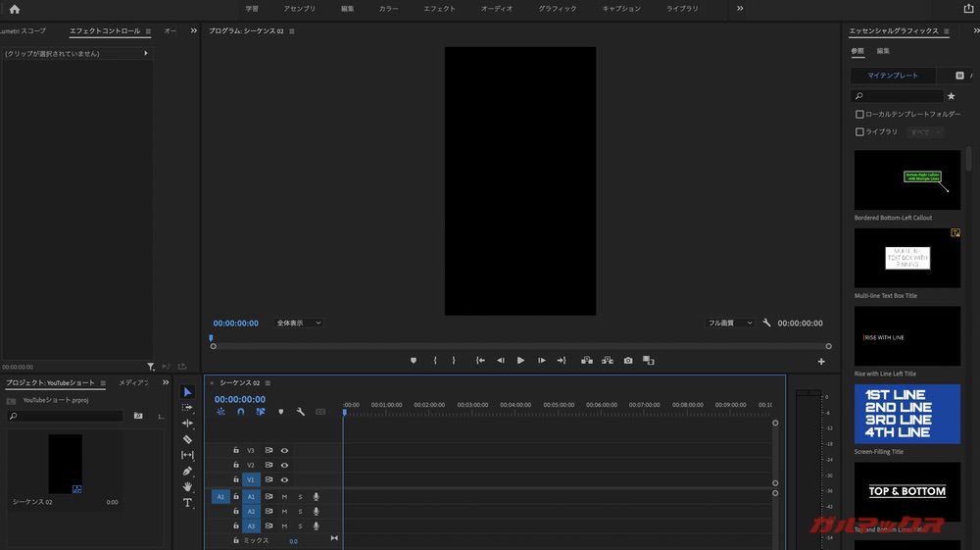Select the Selection tool arrow

click(187, 392)
